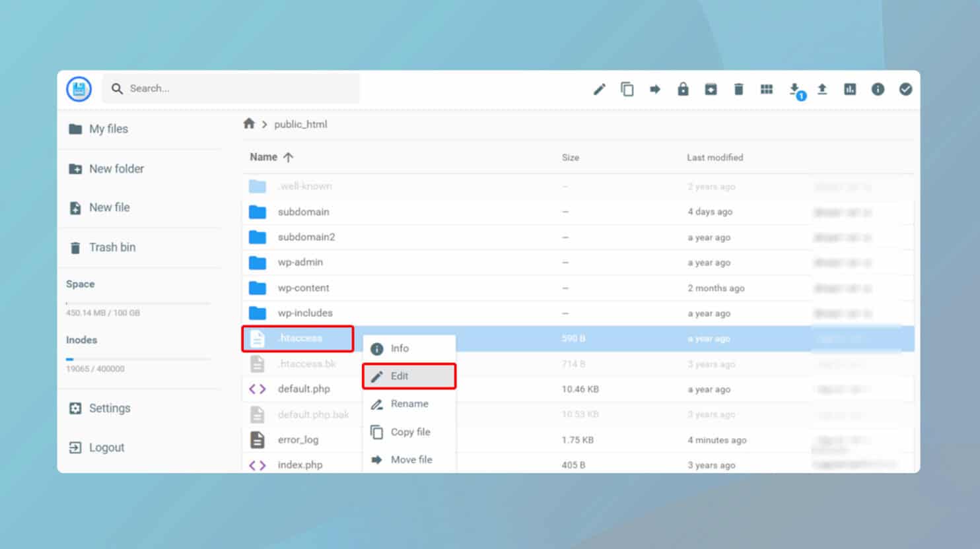Click the lock permissions icon in toolbar
This screenshot has height=549, width=980.
pos(683,89)
